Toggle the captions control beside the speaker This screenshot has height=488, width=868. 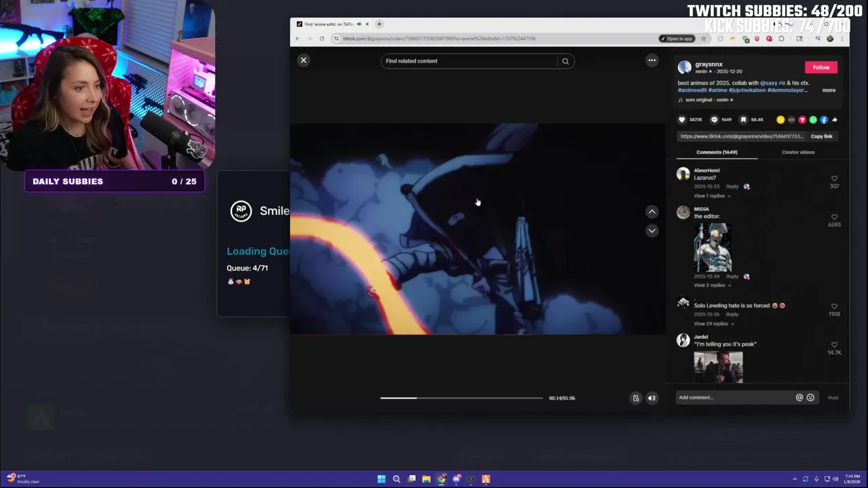pyautogui.click(x=636, y=399)
